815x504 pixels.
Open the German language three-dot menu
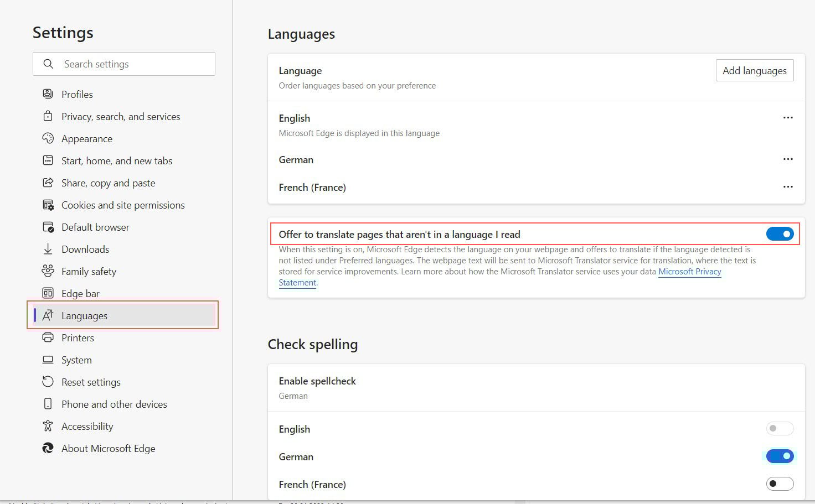(788, 159)
